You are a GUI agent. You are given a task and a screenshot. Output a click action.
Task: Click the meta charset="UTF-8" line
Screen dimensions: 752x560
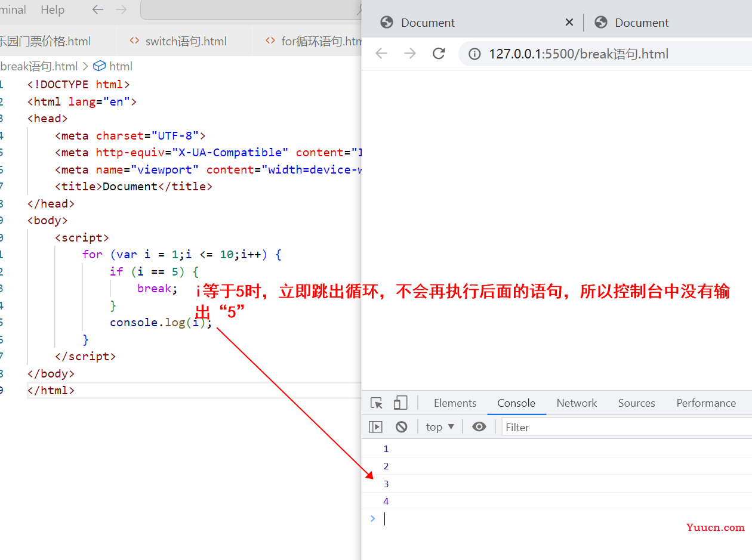130,135
